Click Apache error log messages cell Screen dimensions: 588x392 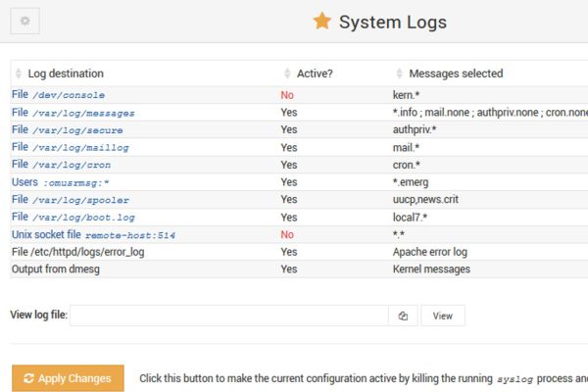(x=430, y=252)
